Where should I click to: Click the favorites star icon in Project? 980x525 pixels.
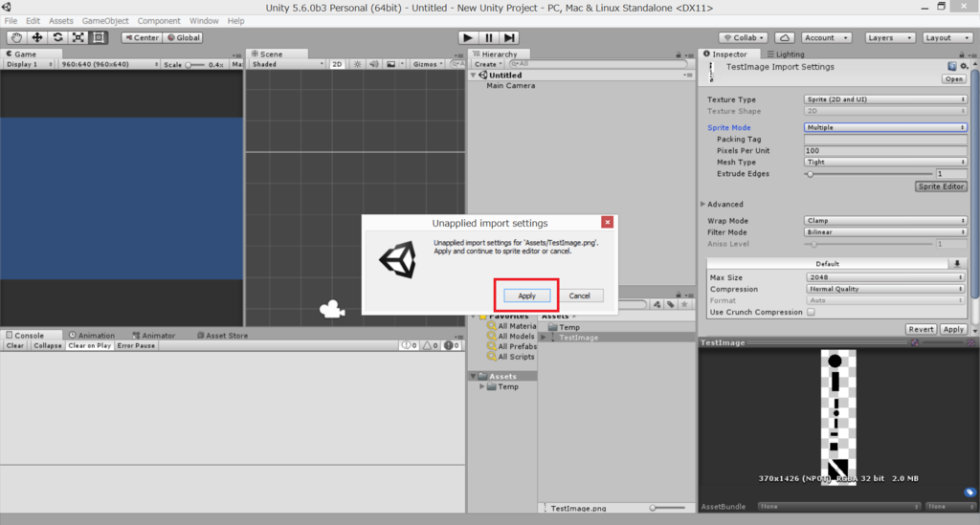tap(685, 305)
